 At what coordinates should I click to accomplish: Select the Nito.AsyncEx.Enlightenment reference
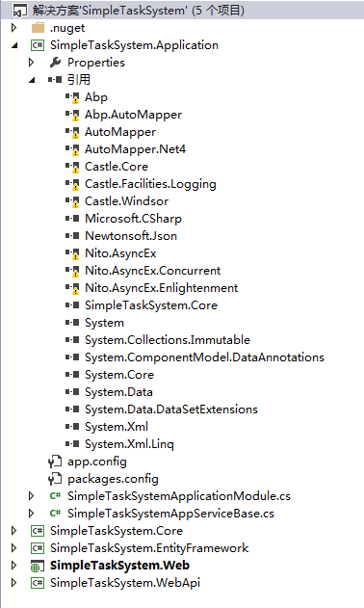pyautogui.click(x=161, y=288)
